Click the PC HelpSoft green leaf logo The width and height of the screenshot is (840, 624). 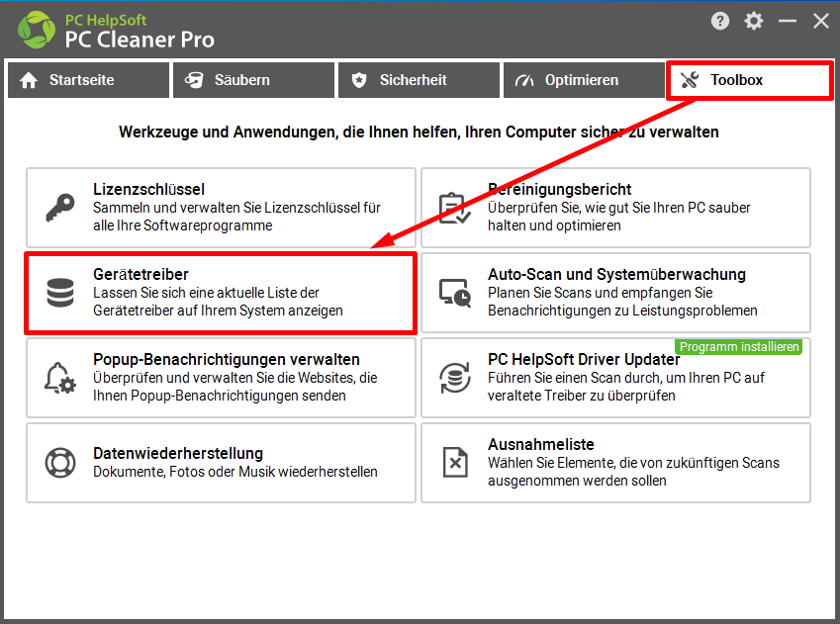pos(37,30)
